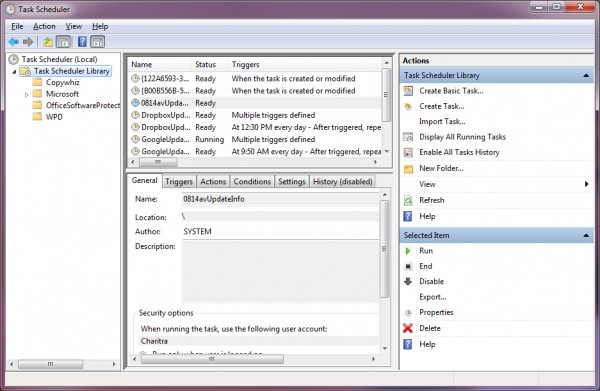
Task: Expand the Microsoft folder node
Action: pos(26,94)
